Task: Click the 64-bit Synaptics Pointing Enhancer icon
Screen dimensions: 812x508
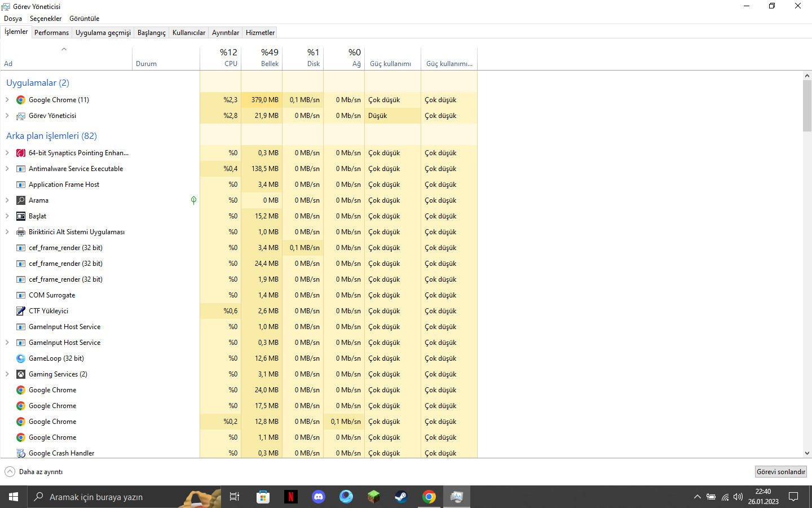Action: (x=21, y=153)
